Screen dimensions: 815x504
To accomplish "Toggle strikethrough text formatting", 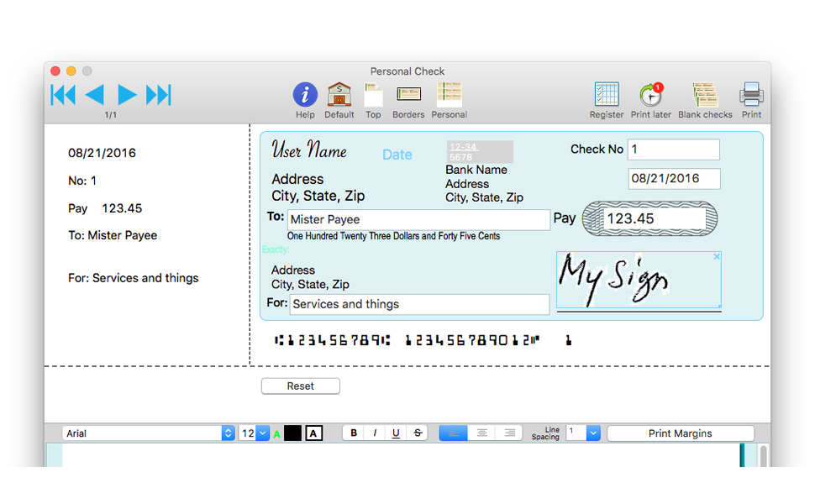I will 417,433.
